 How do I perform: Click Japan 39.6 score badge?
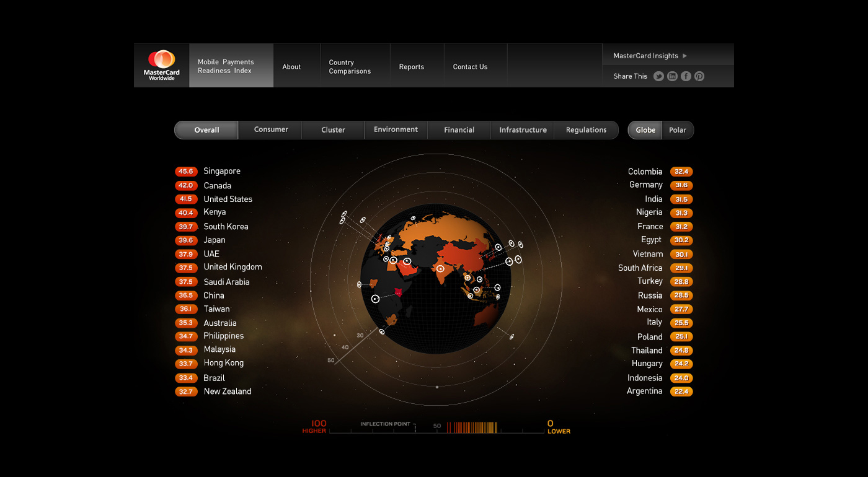point(186,240)
